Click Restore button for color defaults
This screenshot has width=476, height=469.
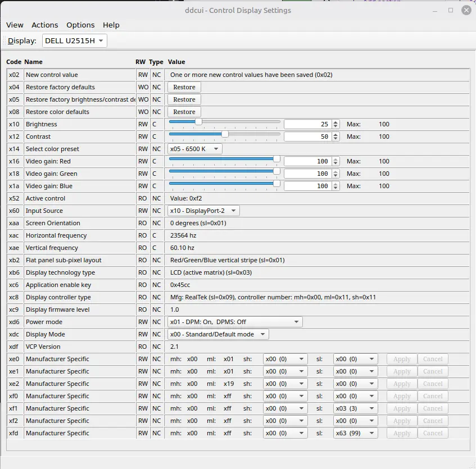[x=184, y=112]
